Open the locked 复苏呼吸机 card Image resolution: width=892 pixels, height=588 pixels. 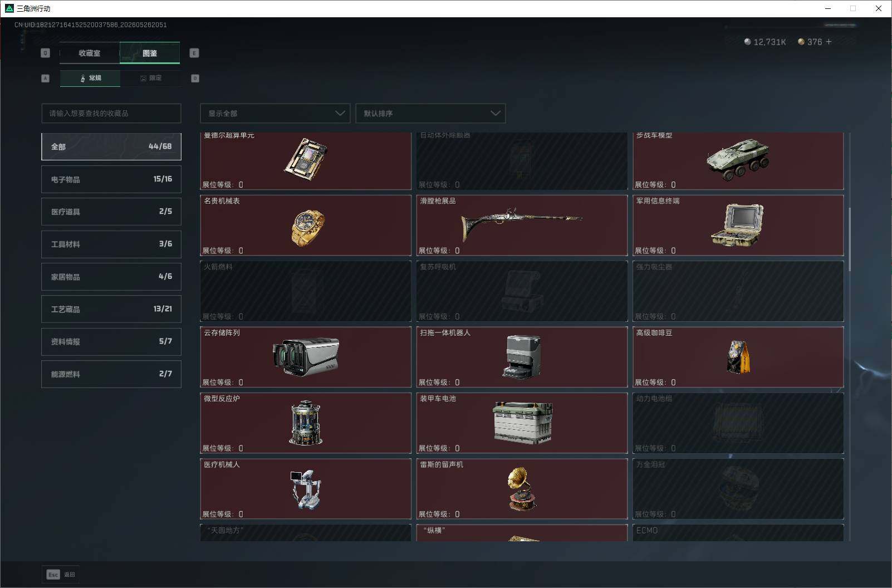[x=522, y=291]
